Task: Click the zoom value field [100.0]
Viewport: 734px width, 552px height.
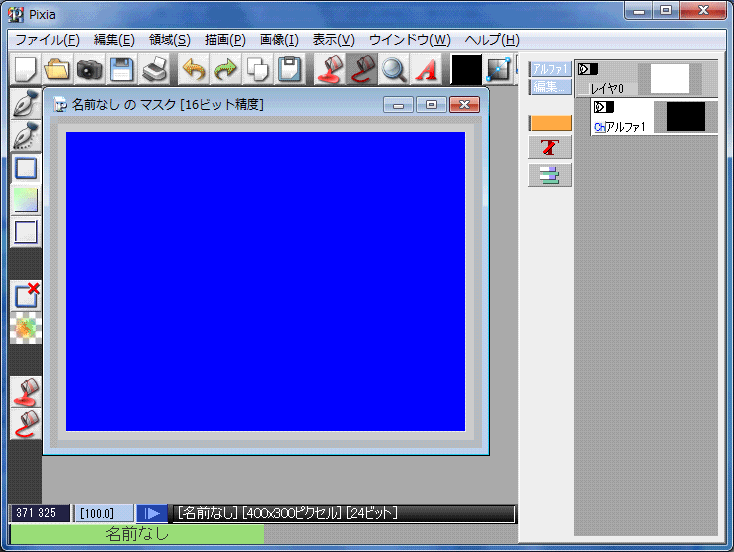Action: pyautogui.click(x=103, y=513)
